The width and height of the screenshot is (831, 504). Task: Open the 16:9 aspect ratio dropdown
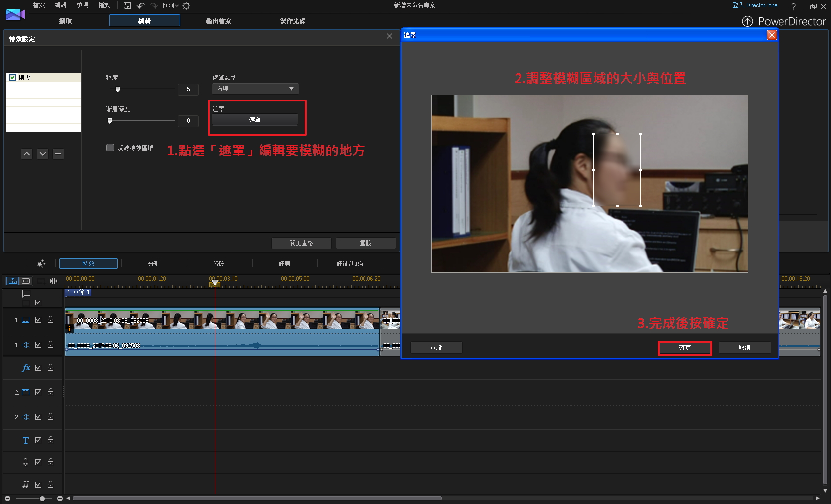click(171, 6)
